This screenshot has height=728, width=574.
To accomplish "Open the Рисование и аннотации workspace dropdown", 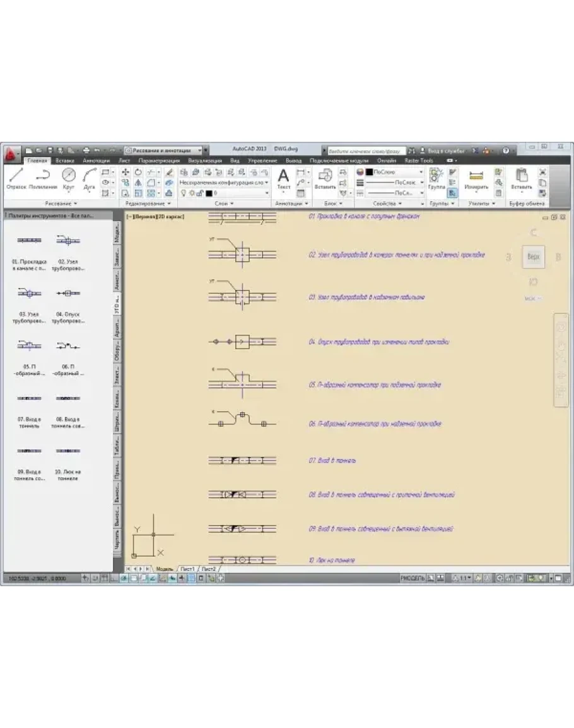I will click(x=167, y=151).
